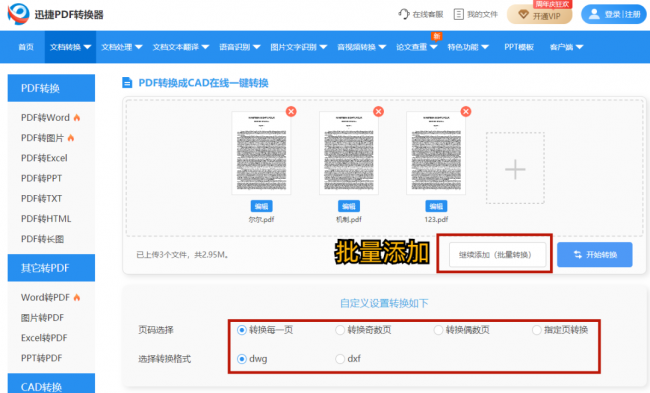Click 开始转换 button
This screenshot has height=393, width=650.
coord(594,255)
